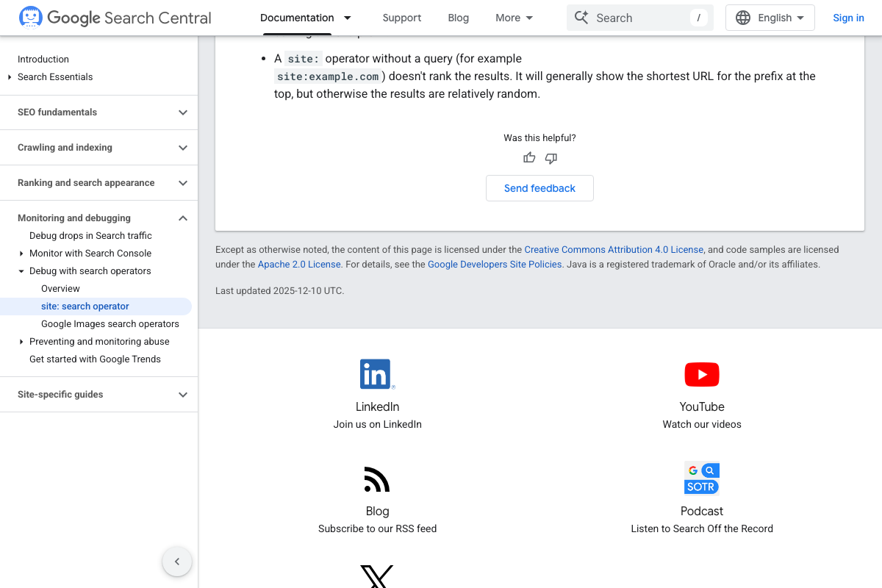Click 'Join us on LinkedIn' text

tap(377, 424)
